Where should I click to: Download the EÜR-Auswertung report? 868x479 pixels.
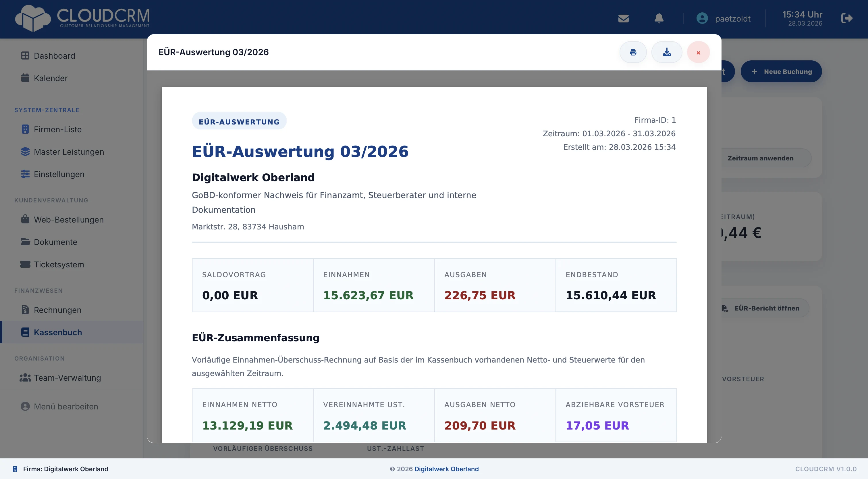[x=666, y=52]
